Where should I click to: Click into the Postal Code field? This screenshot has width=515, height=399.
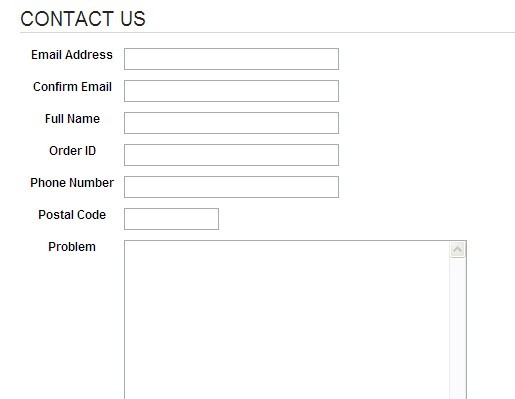pyautogui.click(x=171, y=219)
